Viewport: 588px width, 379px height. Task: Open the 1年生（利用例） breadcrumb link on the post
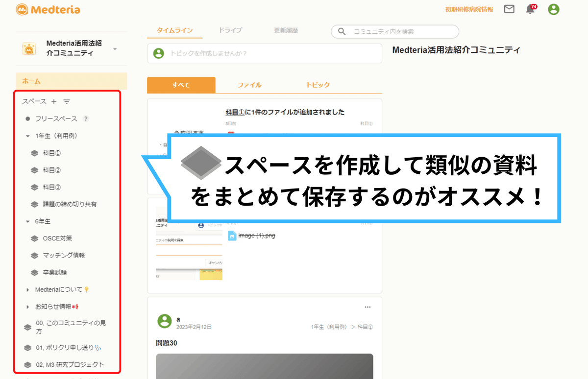coord(328,327)
